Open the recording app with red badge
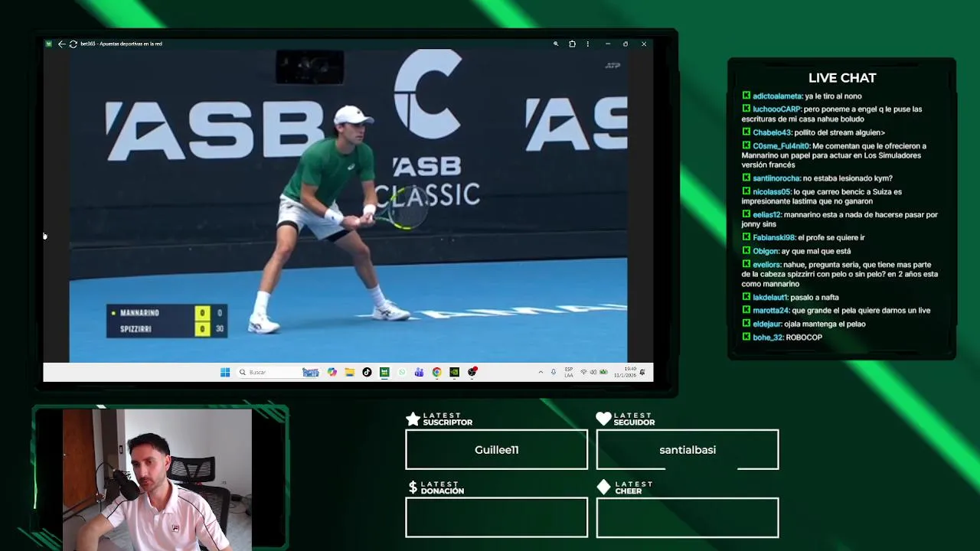Screen dimensions: 980x551 (472, 372)
